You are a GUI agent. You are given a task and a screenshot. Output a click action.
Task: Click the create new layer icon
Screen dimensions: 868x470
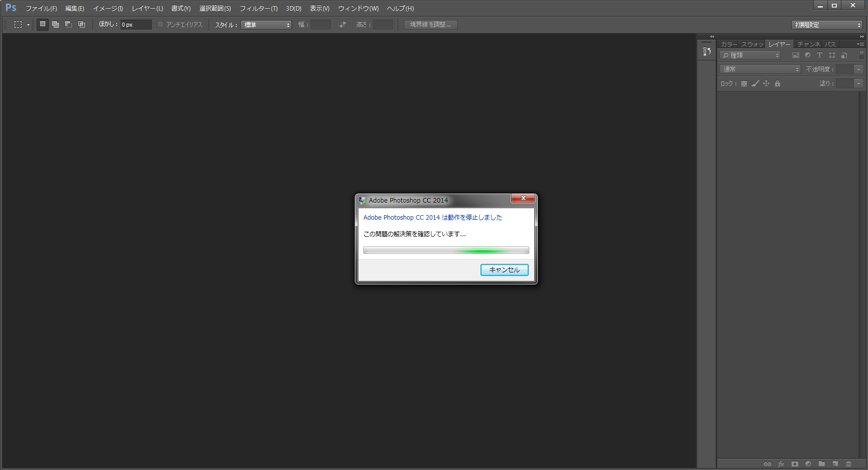835,464
